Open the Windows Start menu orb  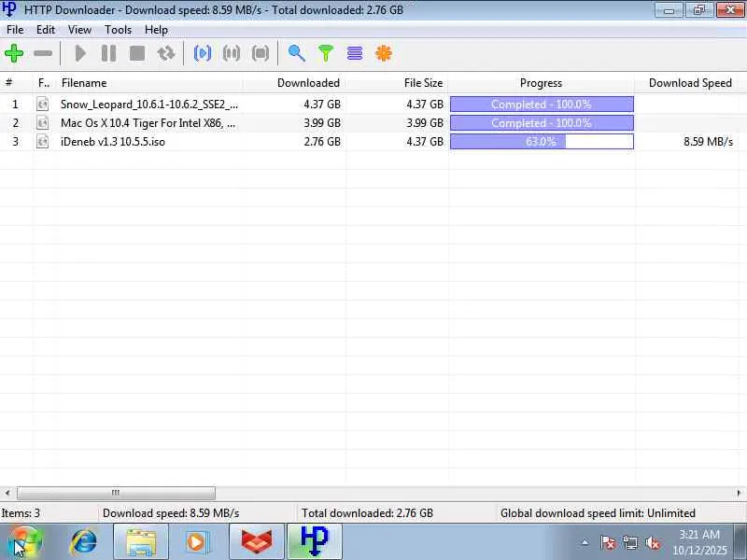(x=25, y=541)
